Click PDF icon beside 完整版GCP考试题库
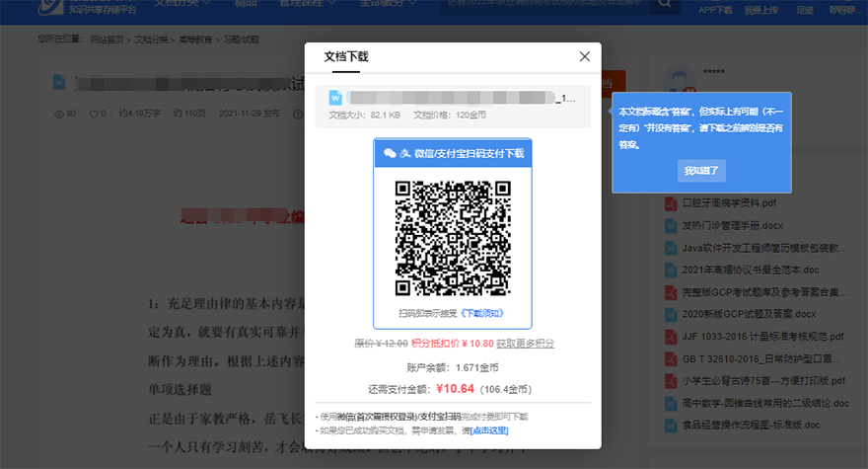This screenshot has height=469, width=868. click(671, 292)
